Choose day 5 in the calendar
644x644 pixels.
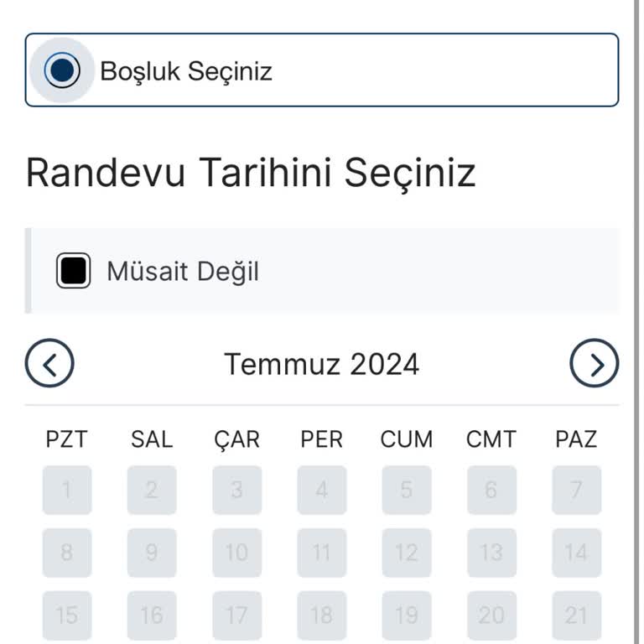407,490
